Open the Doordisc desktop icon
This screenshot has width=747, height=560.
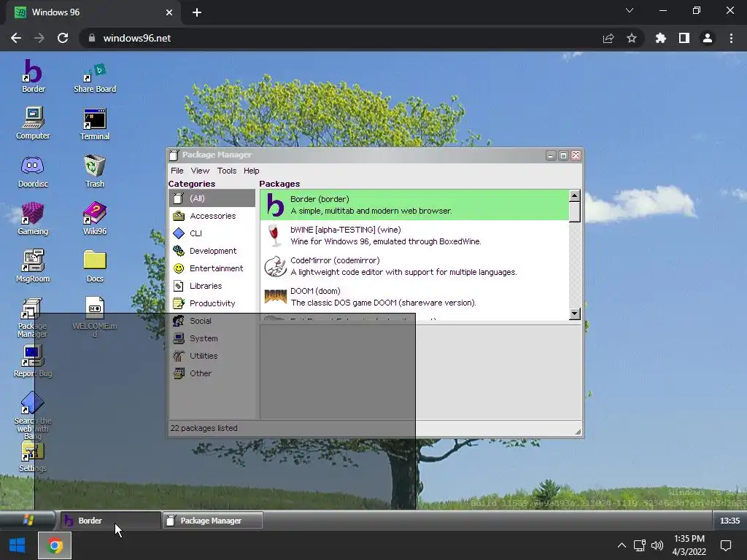point(33,171)
